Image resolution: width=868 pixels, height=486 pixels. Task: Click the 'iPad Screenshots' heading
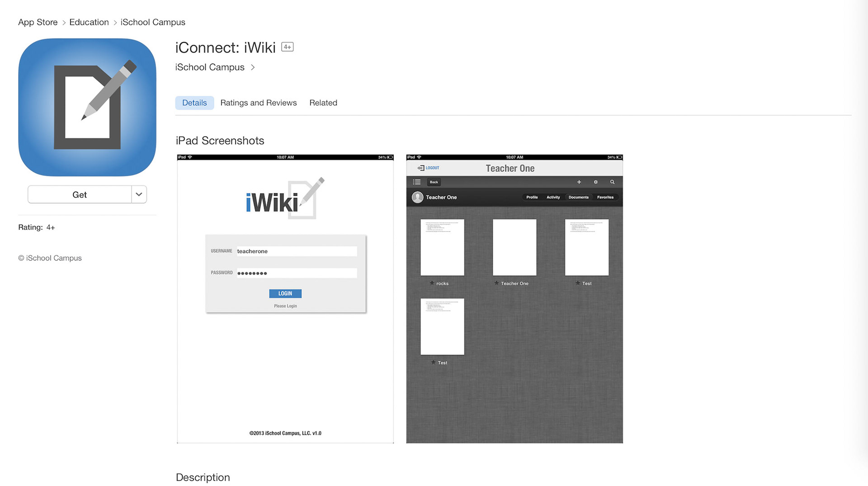220,141
